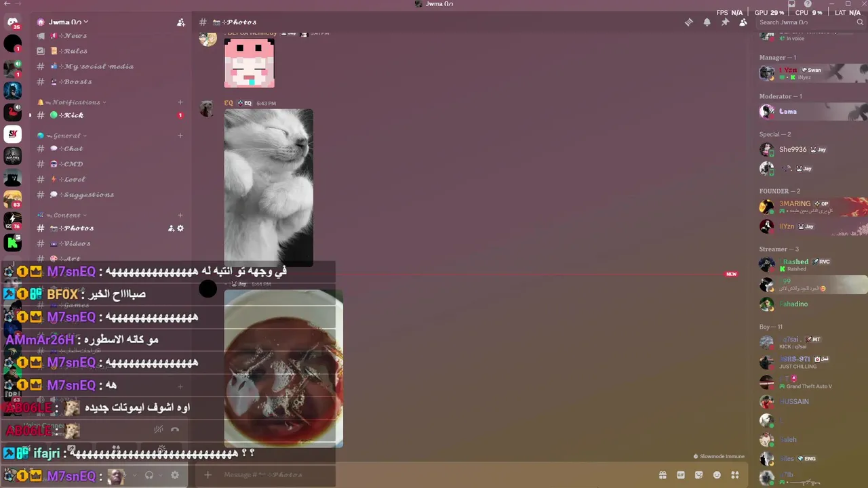Screen dimensions: 868x488
Task: Invite people using server header icon
Action: 180,22
